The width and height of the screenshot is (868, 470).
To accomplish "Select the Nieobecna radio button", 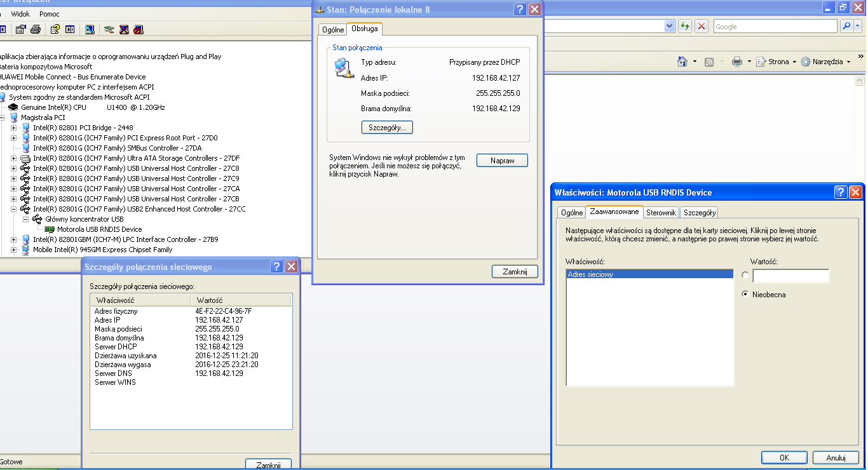I will (745, 295).
